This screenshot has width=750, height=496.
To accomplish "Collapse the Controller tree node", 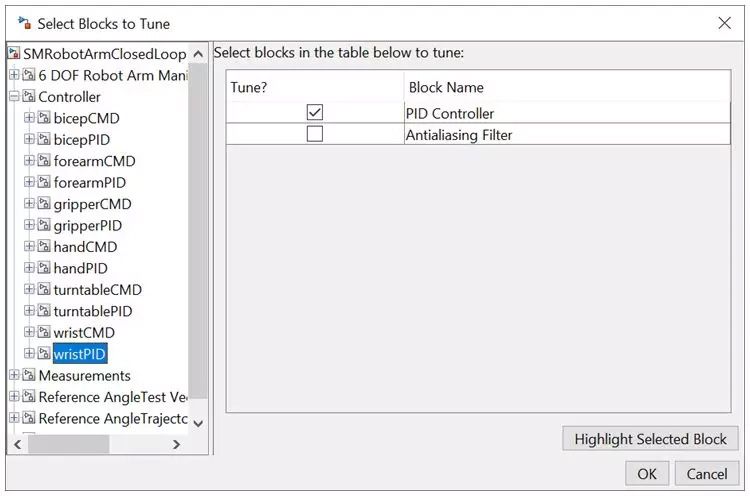I will [x=14, y=97].
